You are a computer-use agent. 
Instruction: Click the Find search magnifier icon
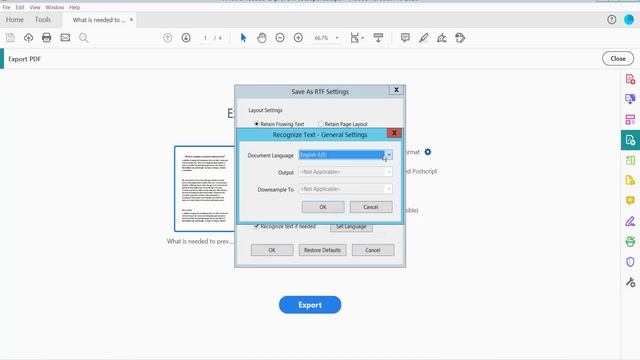(x=84, y=38)
